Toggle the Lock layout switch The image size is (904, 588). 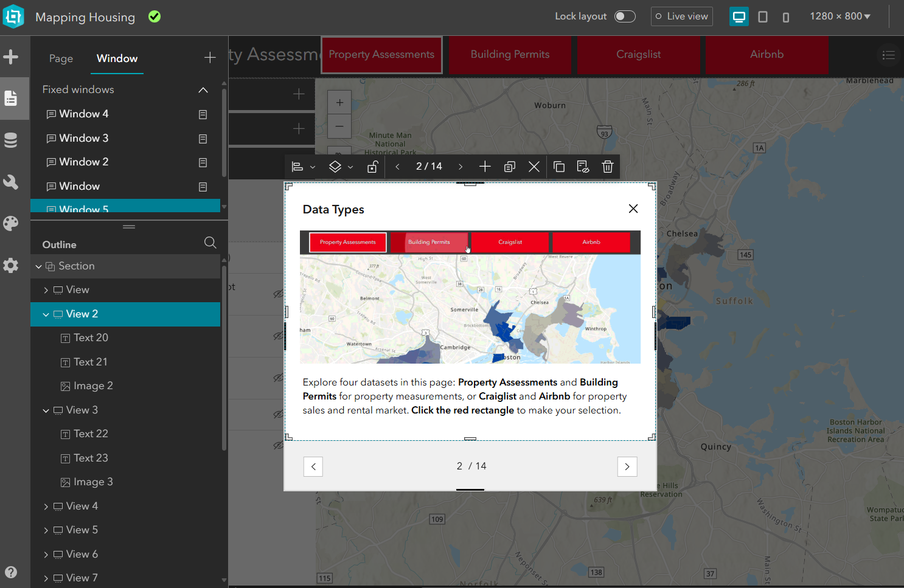(625, 16)
